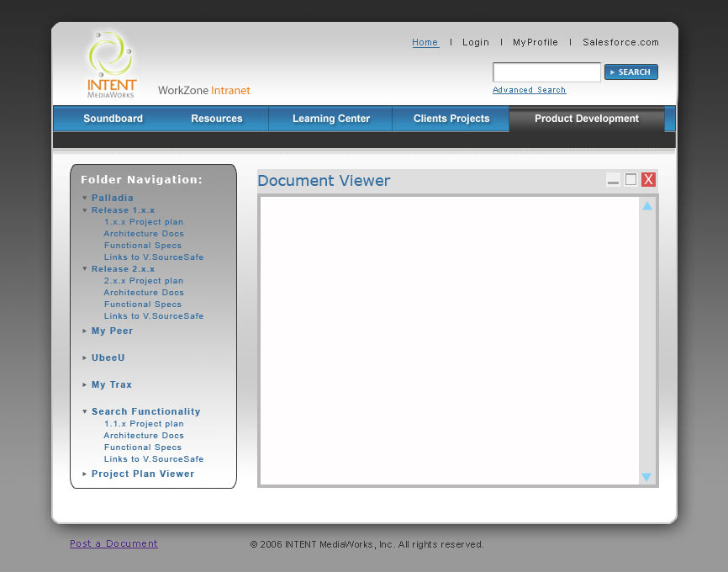Close the Document Viewer with red X
728x572 pixels.
[x=648, y=179]
